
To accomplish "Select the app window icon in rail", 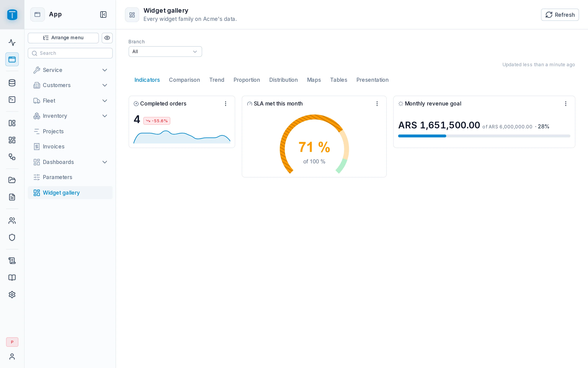I will point(12,59).
